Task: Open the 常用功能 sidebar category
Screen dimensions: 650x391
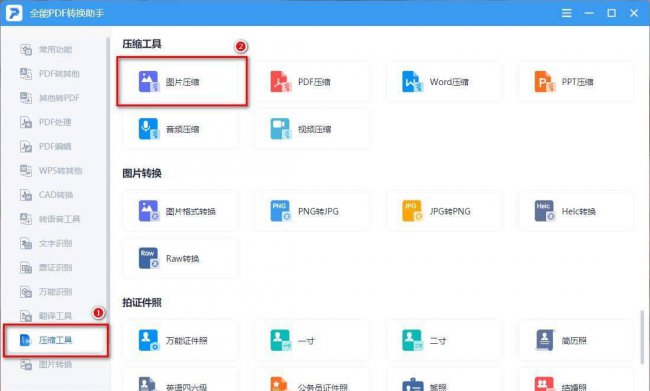Action: coord(46,50)
